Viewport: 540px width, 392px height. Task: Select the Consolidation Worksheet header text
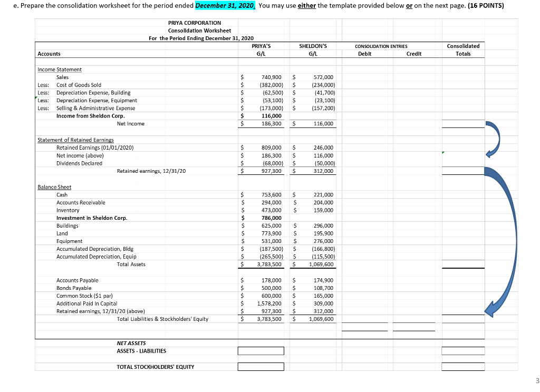pos(199,30)
